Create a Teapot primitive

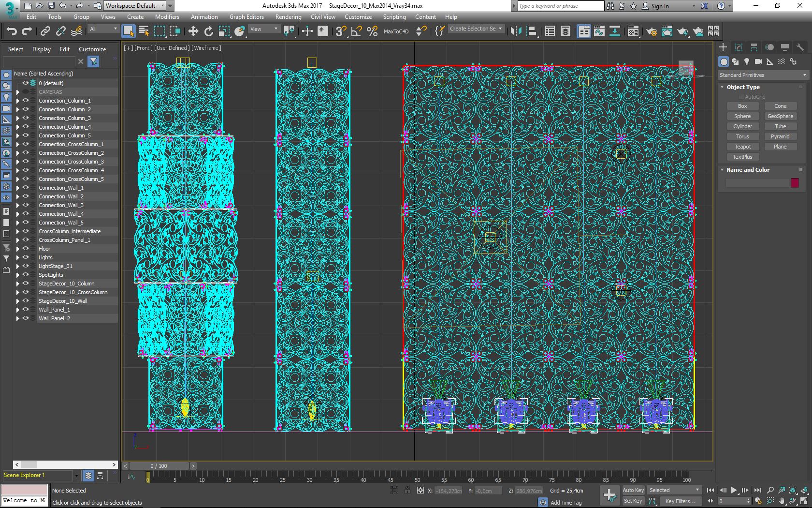point(742,147)
